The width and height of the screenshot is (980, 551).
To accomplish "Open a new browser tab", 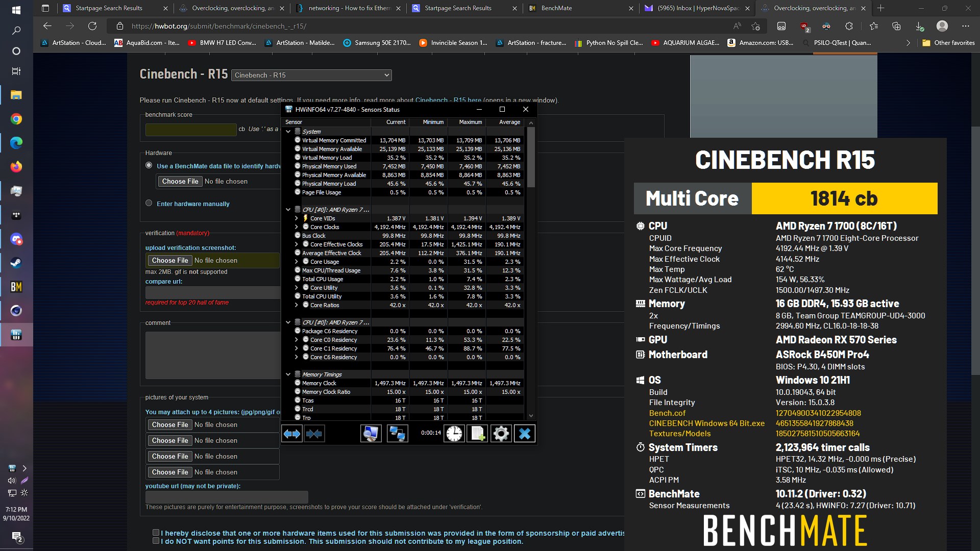I will click(x=880, y=8).
